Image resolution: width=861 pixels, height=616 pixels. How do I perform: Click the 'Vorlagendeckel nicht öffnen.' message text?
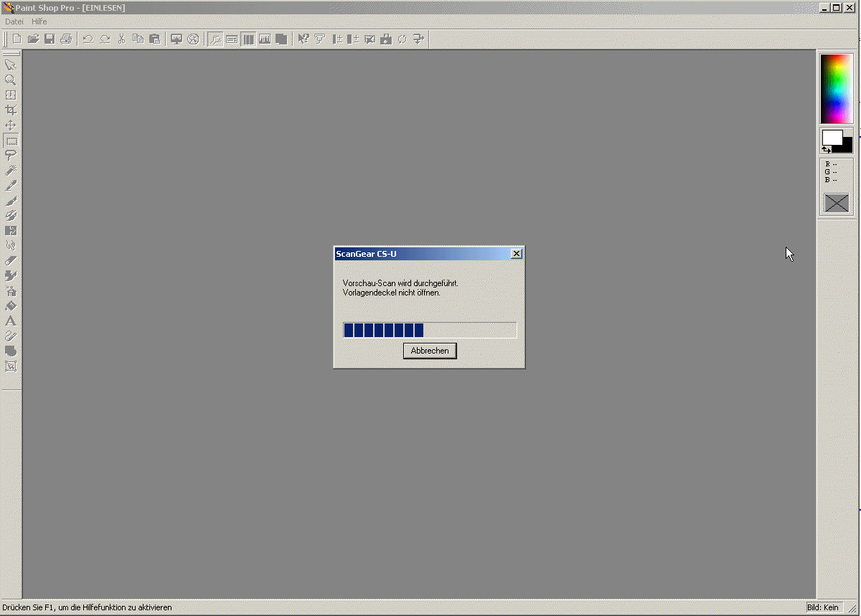[x=392, y=293]
